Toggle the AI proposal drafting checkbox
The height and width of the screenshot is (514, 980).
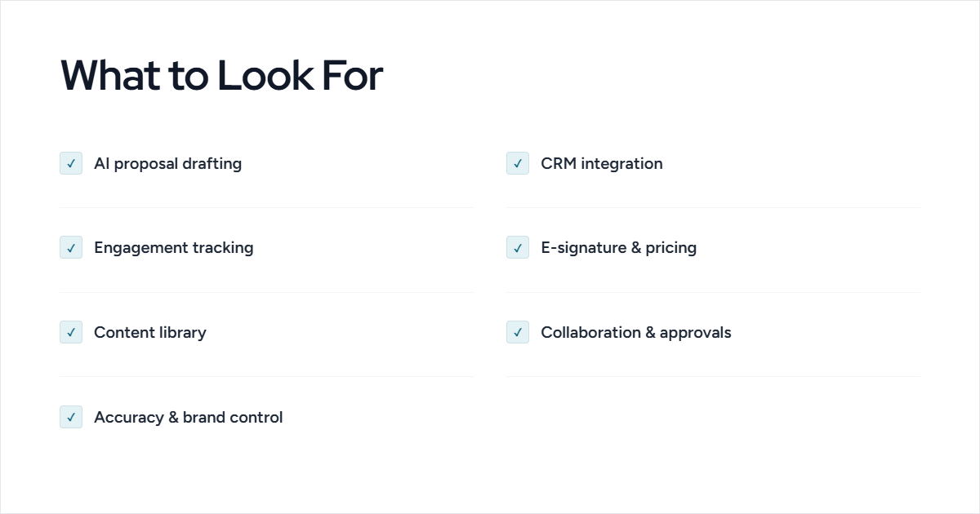point(71,163)
